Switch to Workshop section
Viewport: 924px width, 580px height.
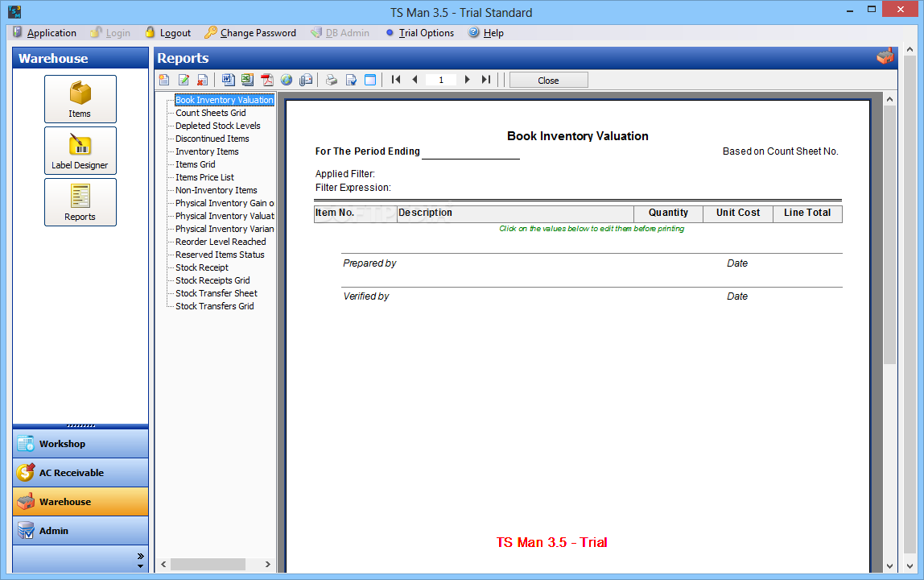pyautogui.click(x=80, y=444)
